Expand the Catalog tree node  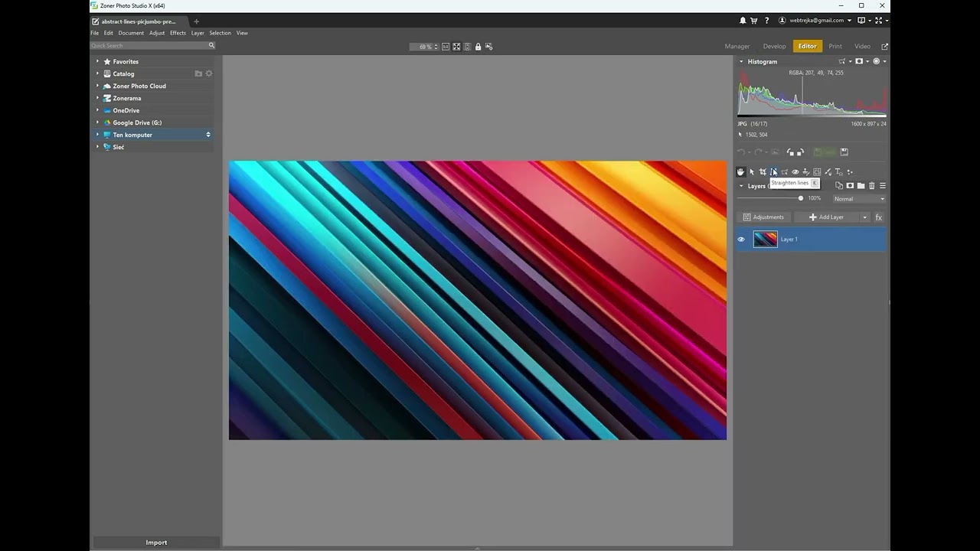[x=97, y=73]
